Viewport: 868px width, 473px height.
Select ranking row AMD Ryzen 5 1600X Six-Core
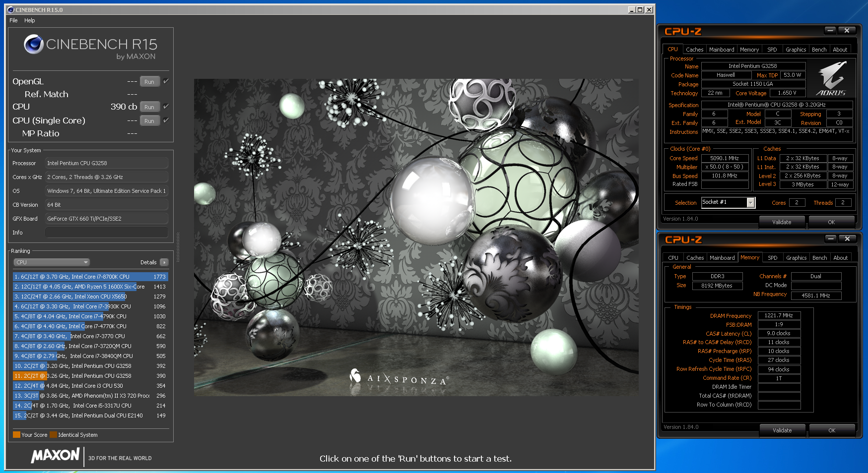point(90,287)
